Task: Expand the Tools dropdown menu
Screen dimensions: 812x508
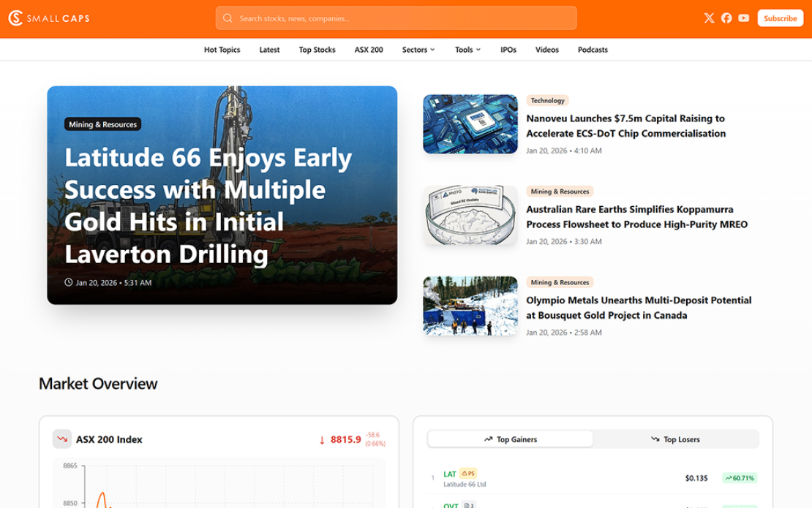Action: click(x=467, y=50)
